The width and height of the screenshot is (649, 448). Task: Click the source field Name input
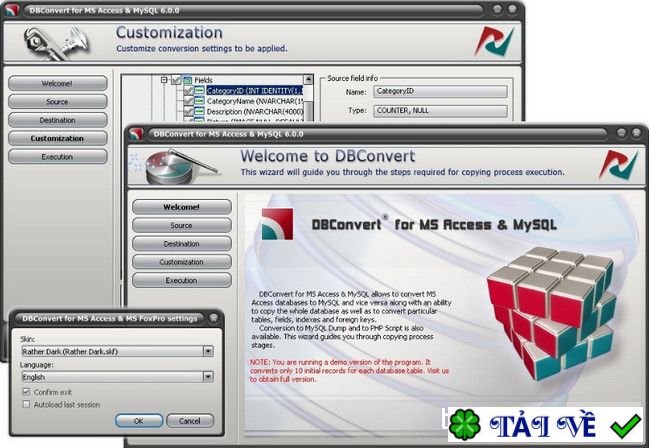click(x=440, y=92)
